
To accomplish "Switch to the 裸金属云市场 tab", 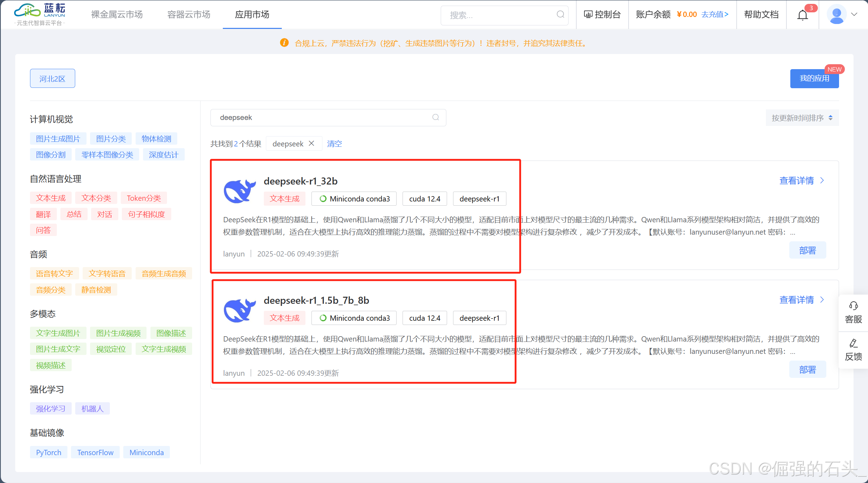I will pyautogui.click(x=117, y=14).
